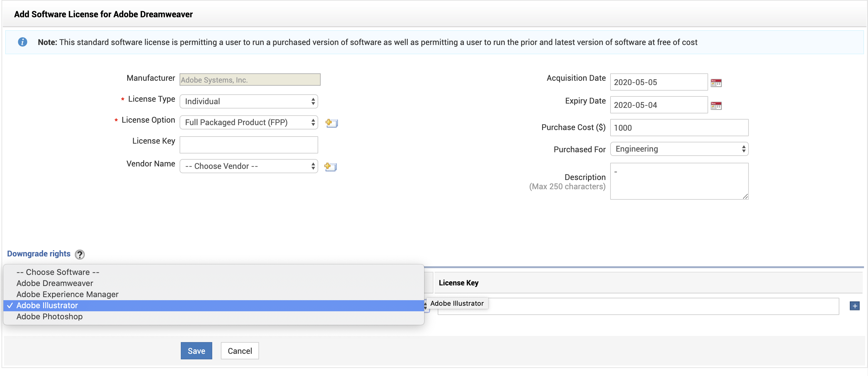
Task: Open the Expiry Date calendar picker
Action: point(716,105)
